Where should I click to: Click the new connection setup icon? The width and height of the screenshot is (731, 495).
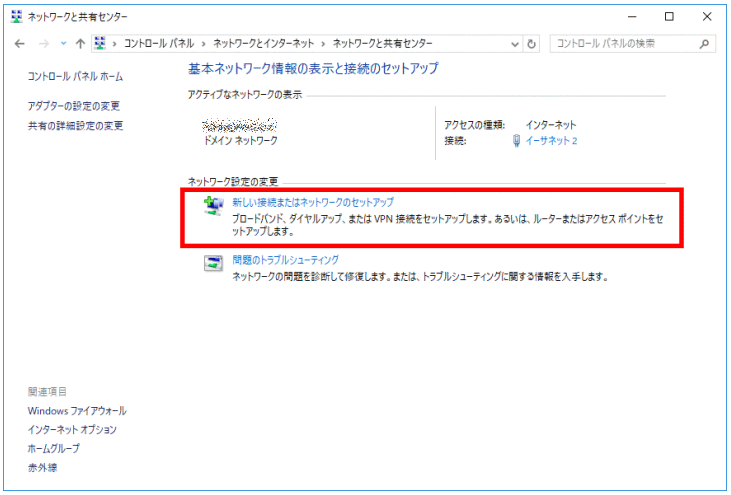[213, 205]
